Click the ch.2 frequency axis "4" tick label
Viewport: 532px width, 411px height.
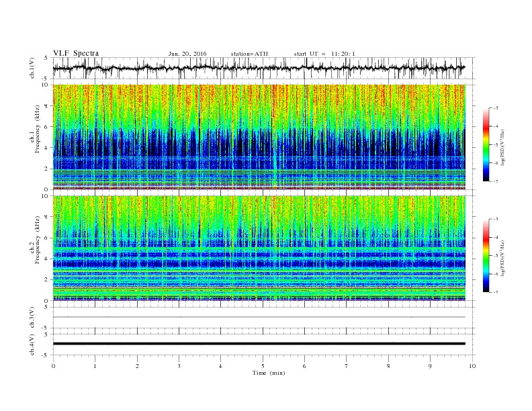tap(47, 259)
